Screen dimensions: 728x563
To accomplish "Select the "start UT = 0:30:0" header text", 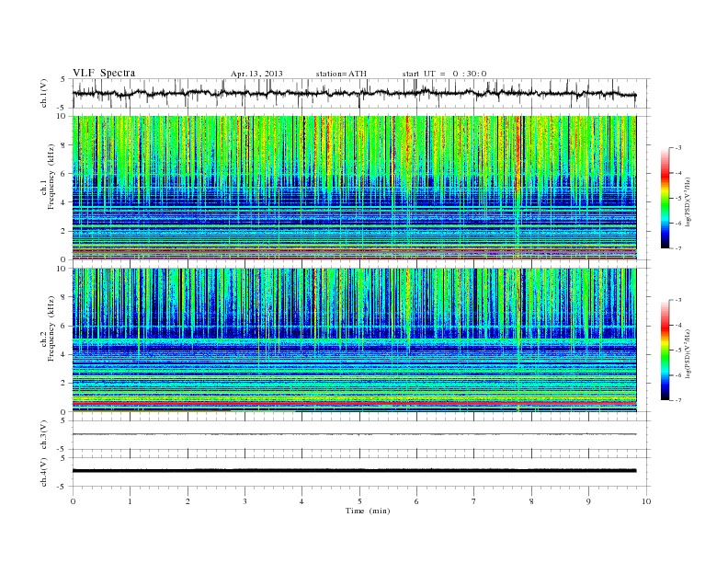I will (444, 74).
